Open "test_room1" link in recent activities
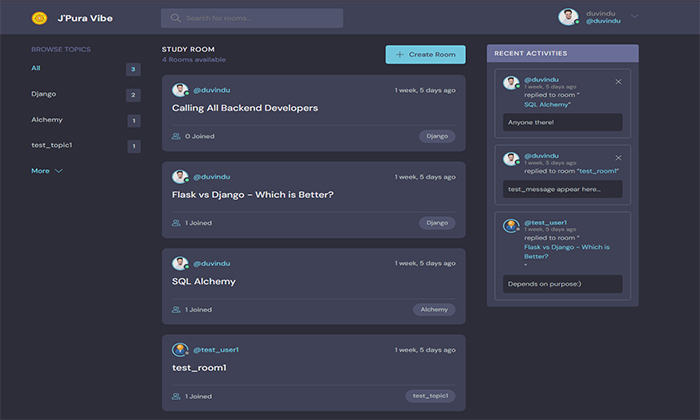The image size is (700, 420). tap(598, 171)
